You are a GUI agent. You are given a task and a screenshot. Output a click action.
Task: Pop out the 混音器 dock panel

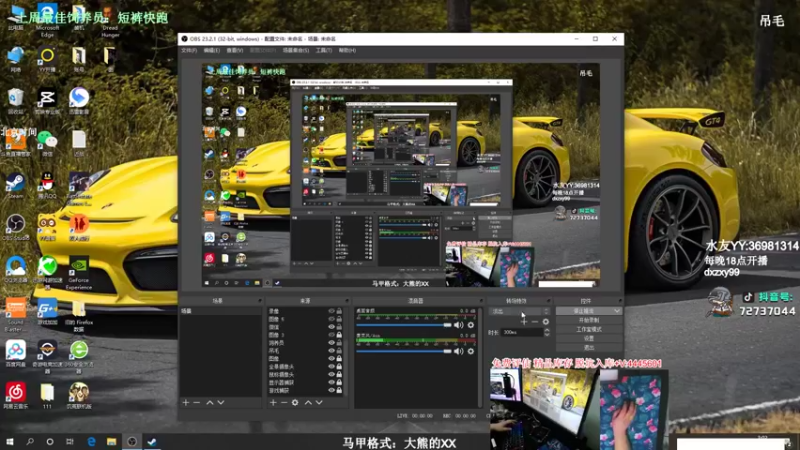481,301
